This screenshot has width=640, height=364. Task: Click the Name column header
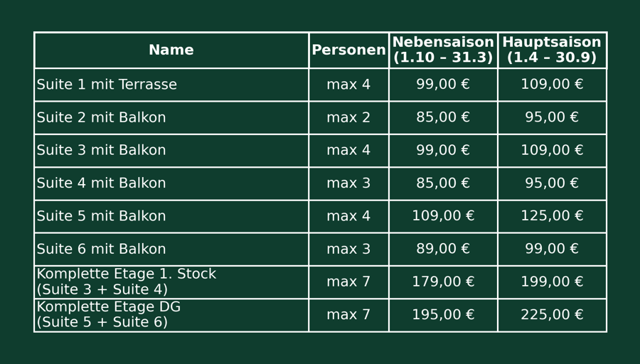(171, 50)
